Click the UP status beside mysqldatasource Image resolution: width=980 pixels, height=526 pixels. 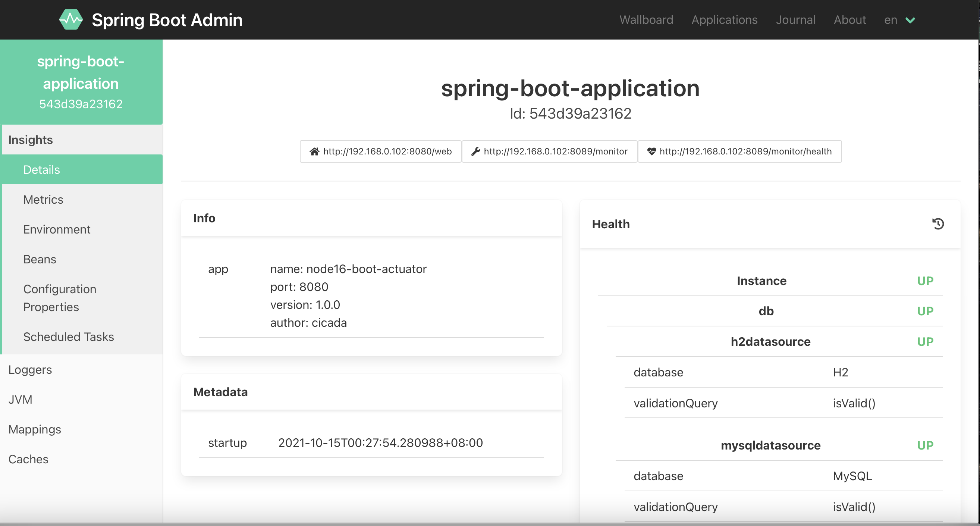coord(925,445)
